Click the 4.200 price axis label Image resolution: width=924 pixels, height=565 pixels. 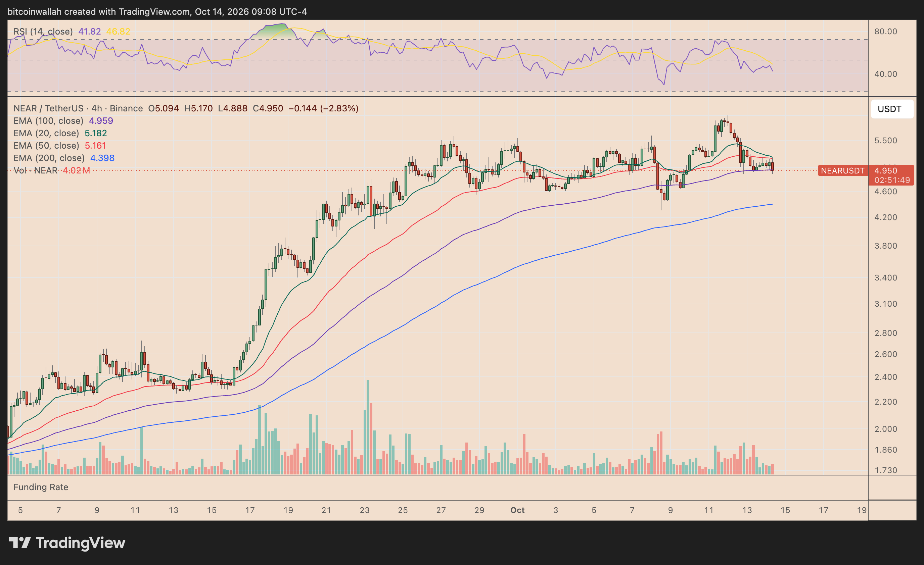[886, 217]
